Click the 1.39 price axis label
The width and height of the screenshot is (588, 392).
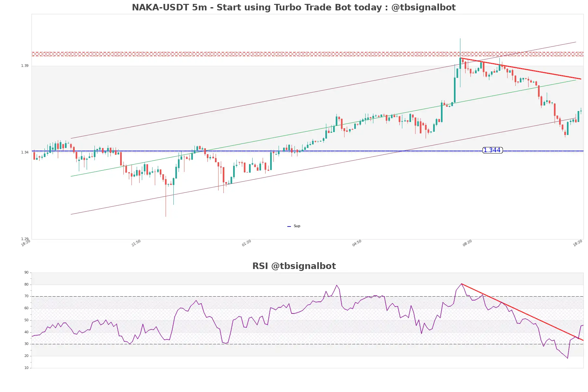click(25, 66)
